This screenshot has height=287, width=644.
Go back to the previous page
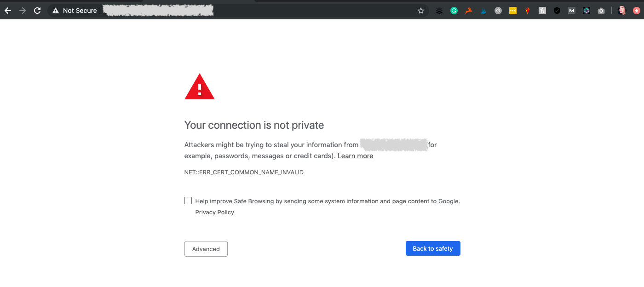7,11
